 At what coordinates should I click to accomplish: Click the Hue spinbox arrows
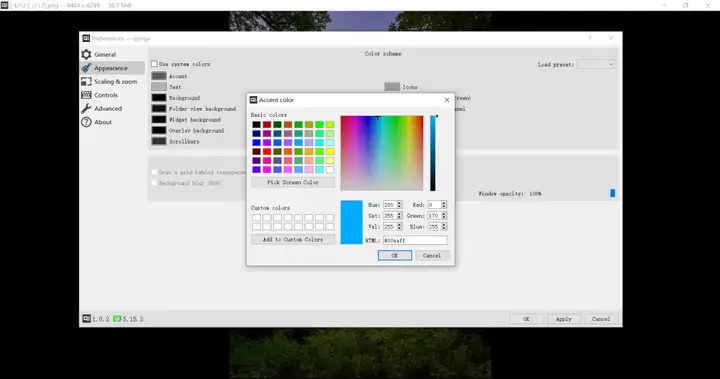click(x=399, y=205)
